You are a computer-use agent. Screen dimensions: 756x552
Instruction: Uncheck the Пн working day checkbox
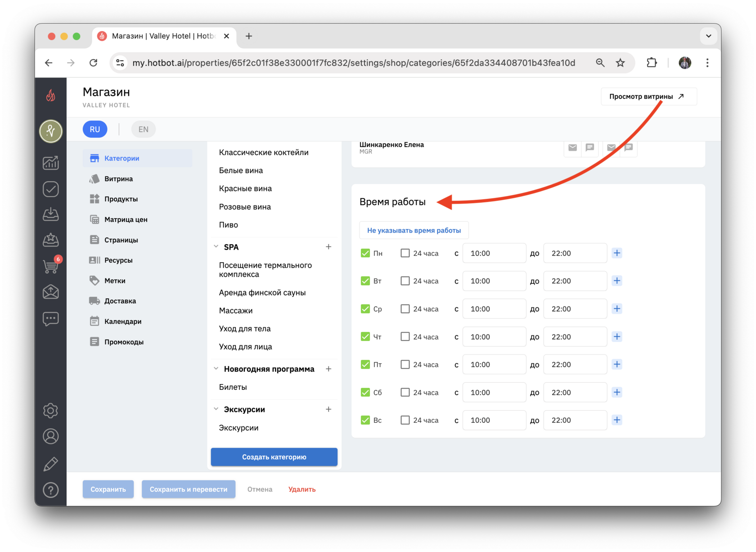pyautogui.click(x=365, y=253)
